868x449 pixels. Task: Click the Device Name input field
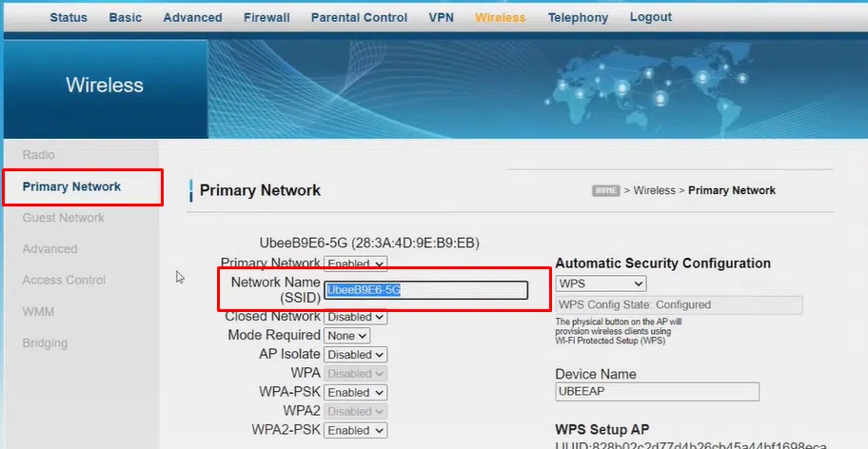tap(657, 392)
